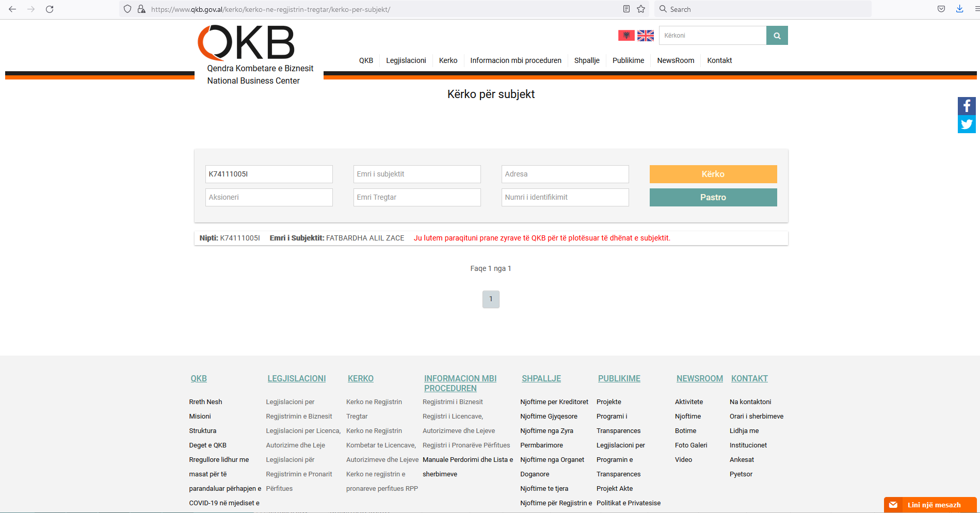Image resolution: width=980 pixels, height=513 pixels.
Task: Open browser downloads icon
Action: [x=959, y=9]
